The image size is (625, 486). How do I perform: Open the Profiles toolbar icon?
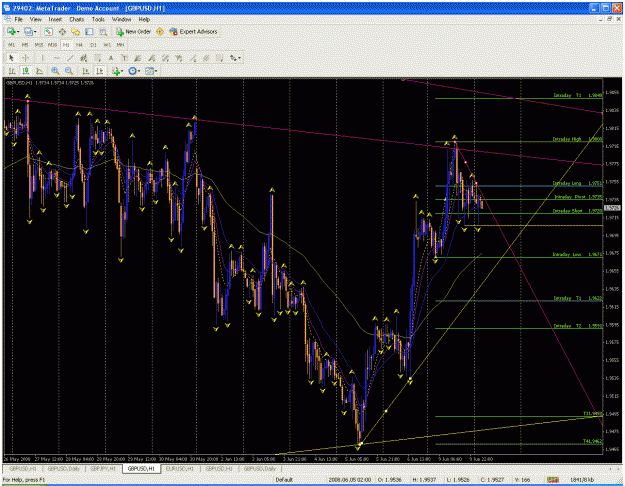coord(28,31)
